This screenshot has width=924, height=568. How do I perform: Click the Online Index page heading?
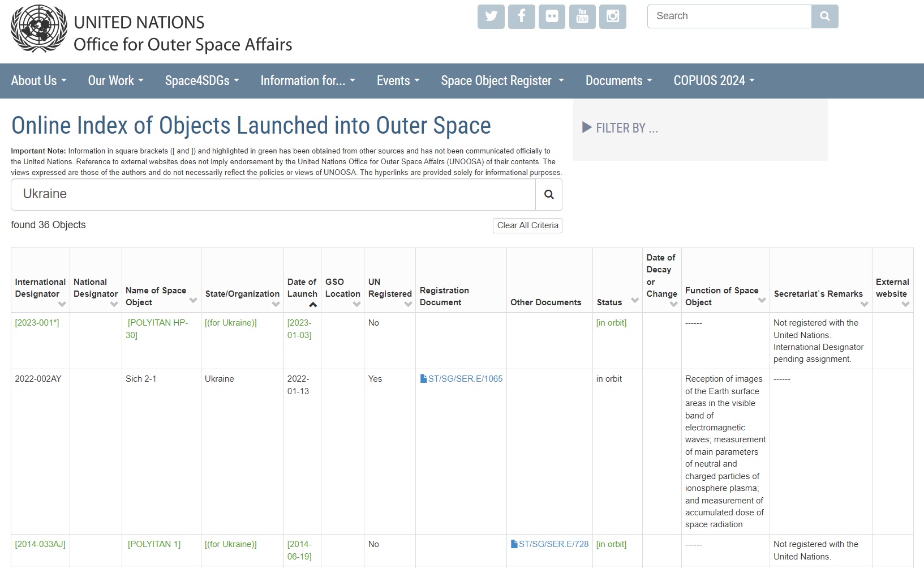pos(251,126)
